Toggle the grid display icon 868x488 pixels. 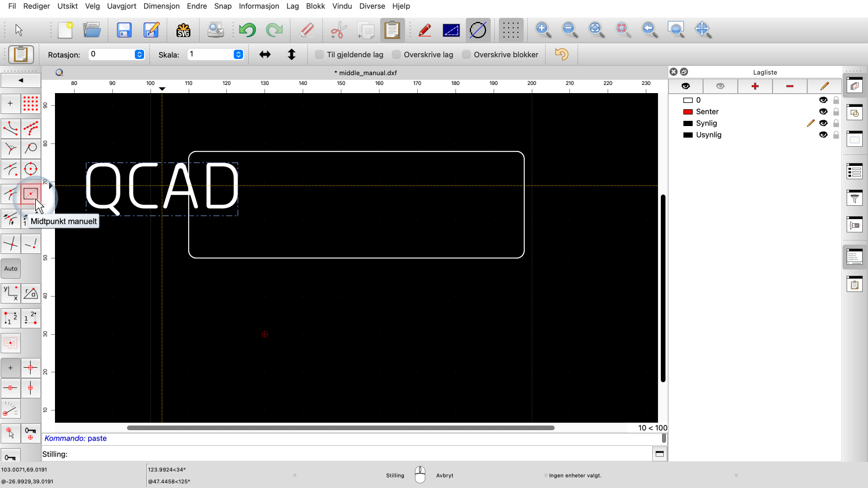pyautogui.click(x=510, y=30)
